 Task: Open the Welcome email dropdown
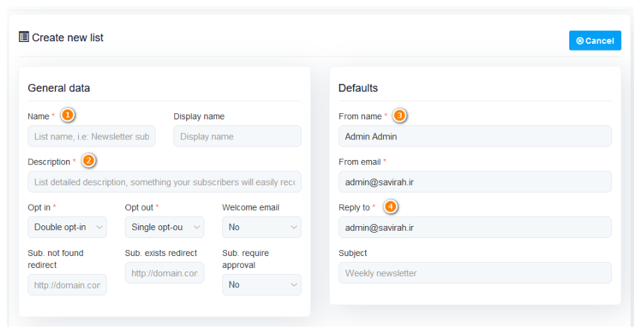(x=261, y=227)
